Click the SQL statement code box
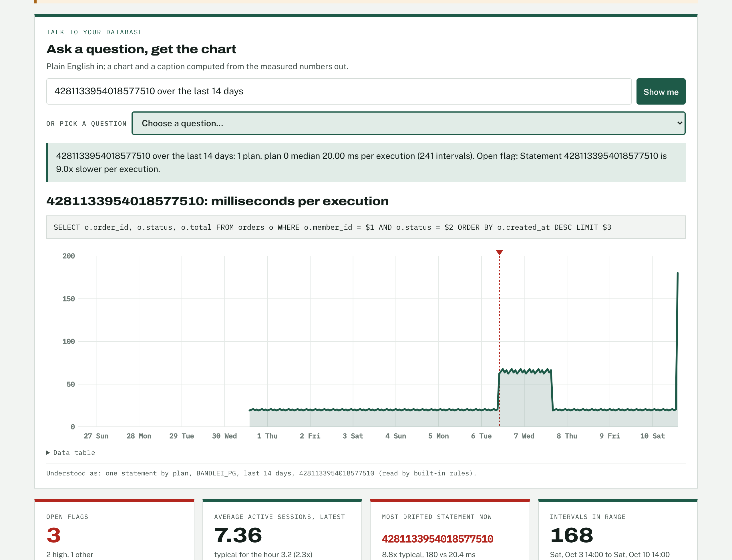732x560 pixels. point(366,227)
